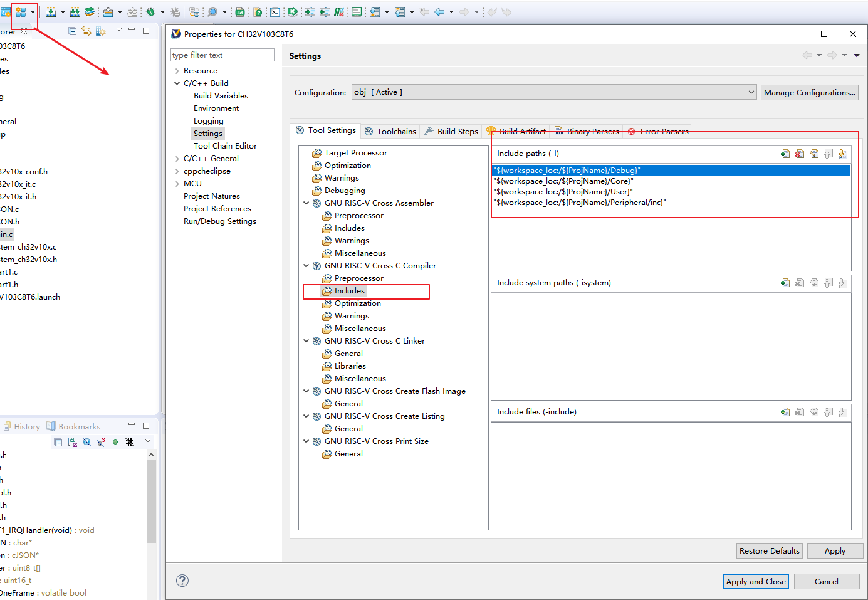This screenshot has height=600, width=868.
Task: Open the Binary Parsers tab
Action: pos(587,131)
